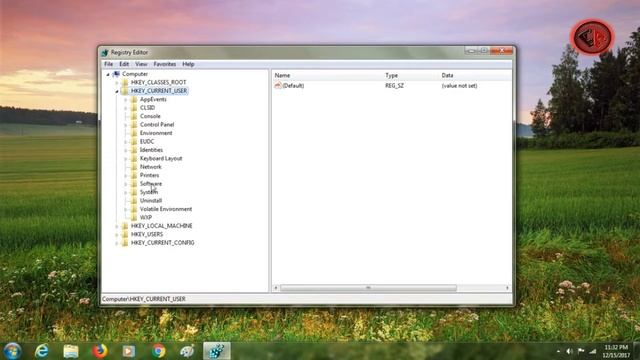
Task: Click the REG_SZ type cell
Action: (394, 86)
